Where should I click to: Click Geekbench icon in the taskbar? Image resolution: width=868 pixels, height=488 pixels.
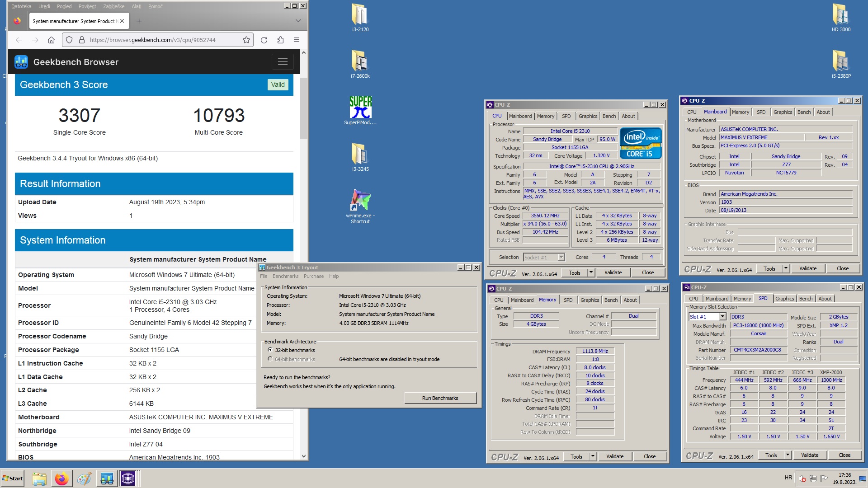pyautogui.click(x=107, y=479)
